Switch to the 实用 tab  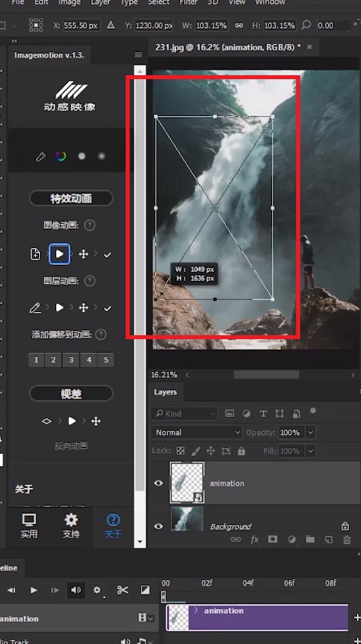[29, 526]
